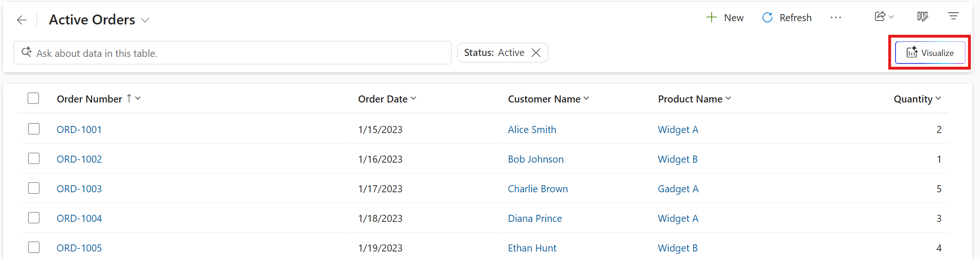Remove the Status: Active filter
Screen dimensions: 980x259
536,53
